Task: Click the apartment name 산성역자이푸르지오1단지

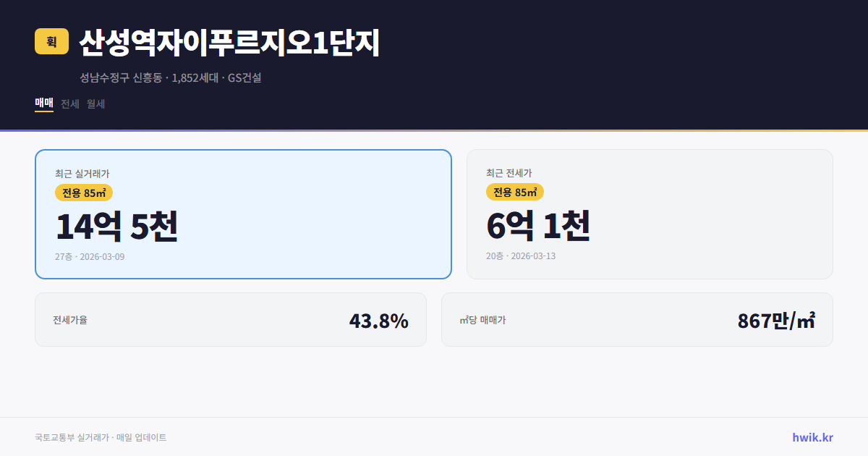Action: 229,43
